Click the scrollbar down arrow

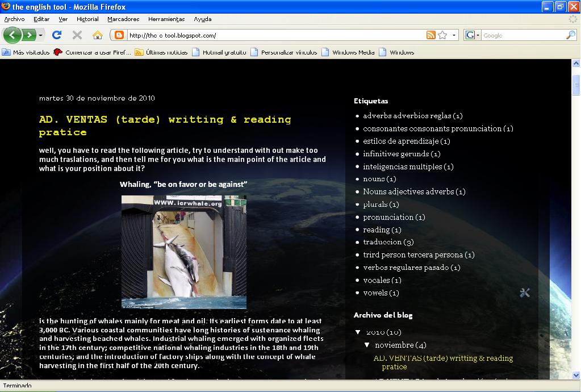pyautogui.click(x=576, y=375)
